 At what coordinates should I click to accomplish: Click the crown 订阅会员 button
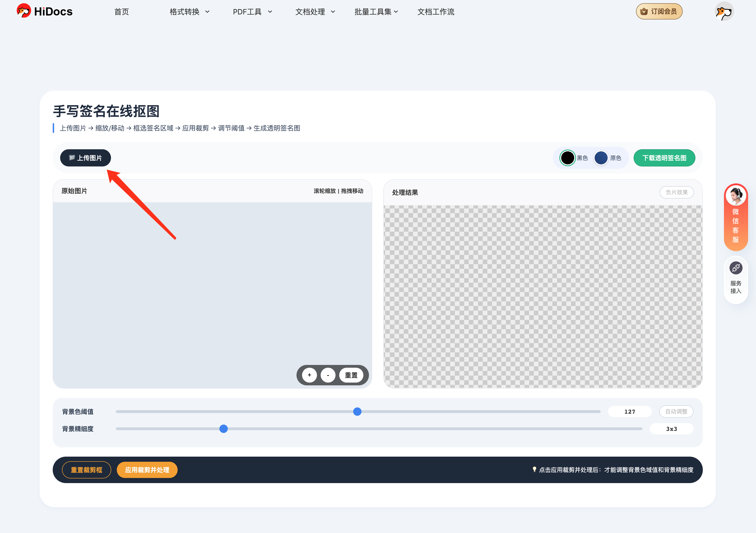(659, 12)
